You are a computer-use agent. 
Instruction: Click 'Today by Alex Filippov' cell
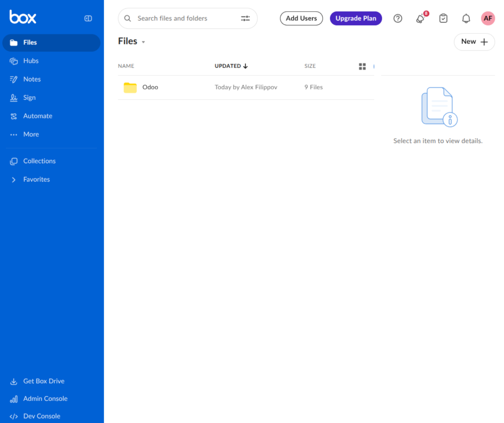(246, 87)
